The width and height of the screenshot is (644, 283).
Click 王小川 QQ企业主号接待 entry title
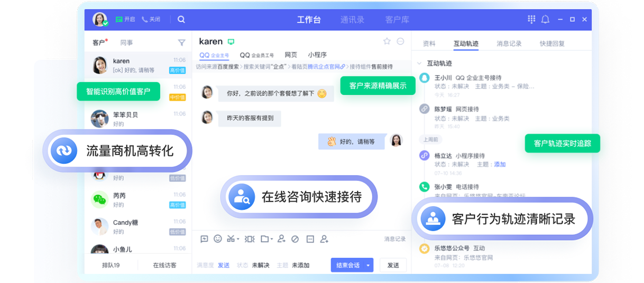click(x=467, y=78)
